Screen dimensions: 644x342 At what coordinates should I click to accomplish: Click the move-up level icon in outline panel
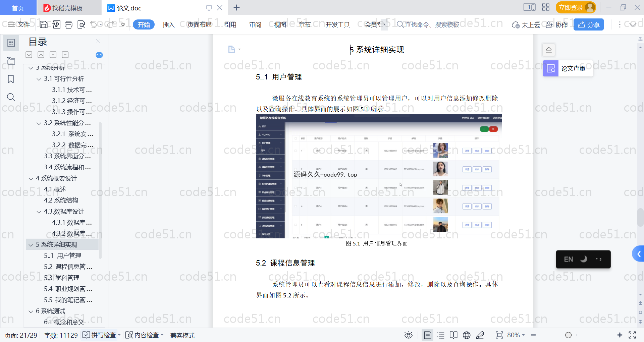point(41,55)
